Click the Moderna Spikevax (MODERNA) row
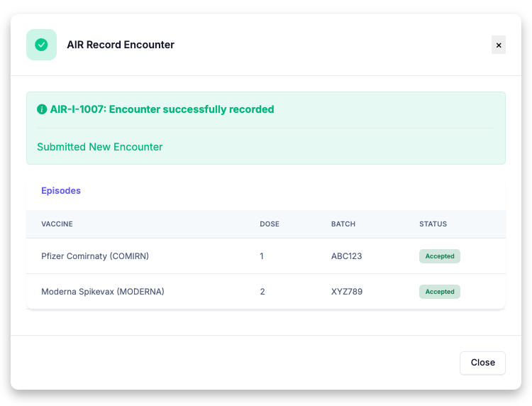The height and width of the screenshot is (406, 532). click(x=266, y=292)
